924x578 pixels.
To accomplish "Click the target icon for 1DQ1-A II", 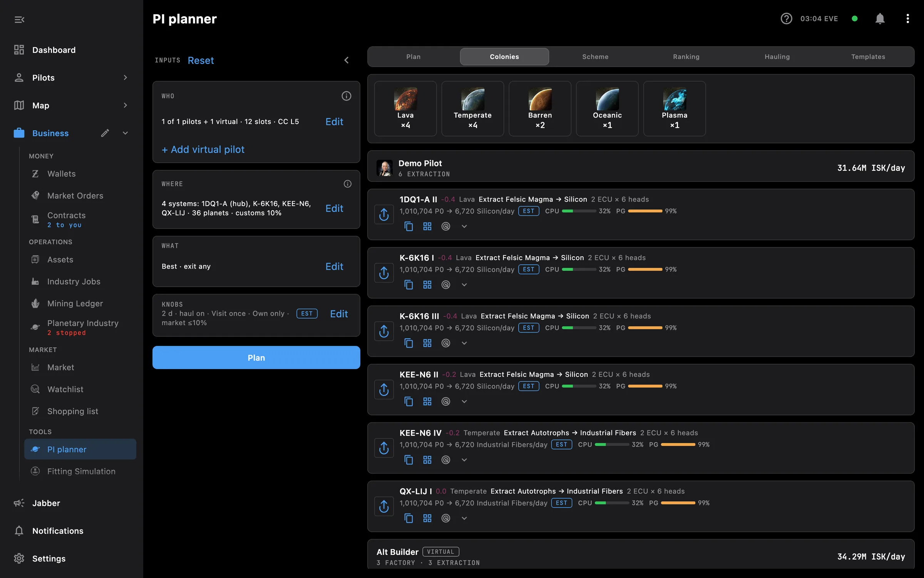I will pos(445,227).
